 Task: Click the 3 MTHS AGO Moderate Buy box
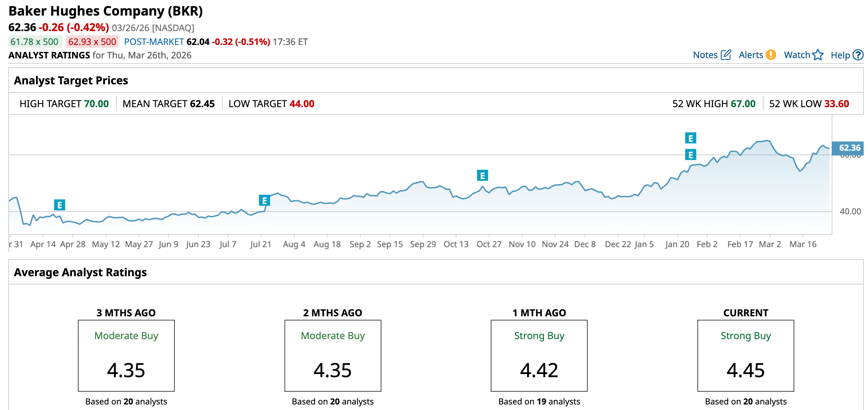click(126, 355)
